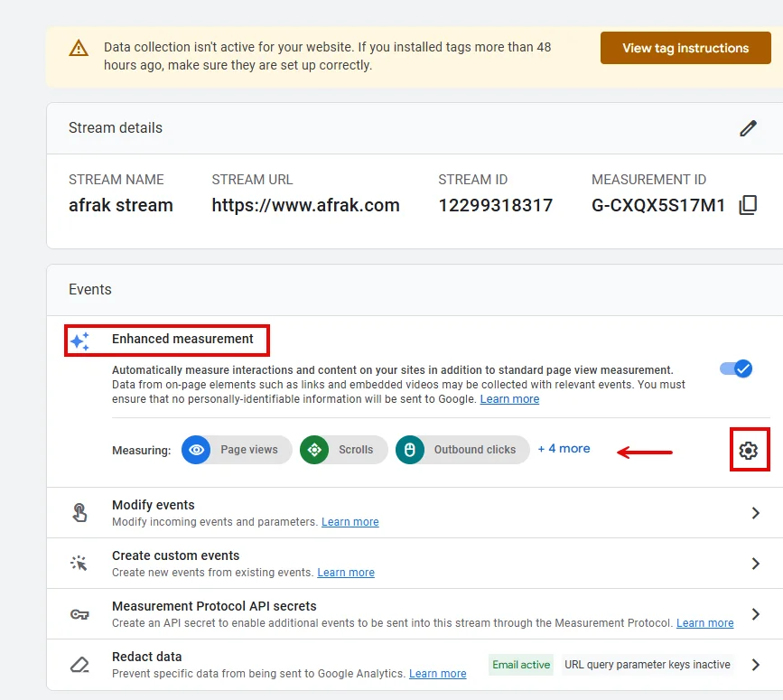Screen dimensions: 783x700
Task: Open Enhanced measurement settings via the gear icon
Action: pyautogui.click(x=748, y=450)
